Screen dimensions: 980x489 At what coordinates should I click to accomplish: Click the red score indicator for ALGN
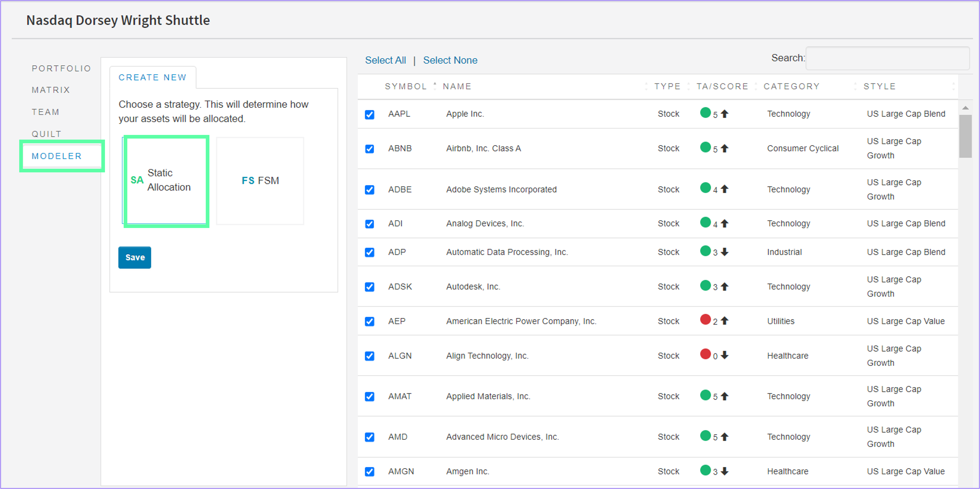[x=706, y=354]
